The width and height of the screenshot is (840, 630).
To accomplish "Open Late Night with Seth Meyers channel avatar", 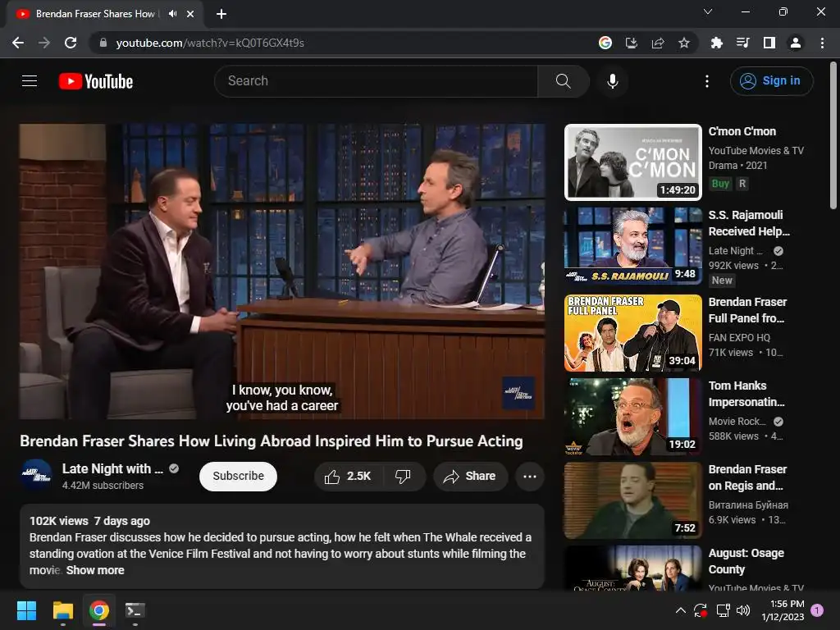I will point(36,474).
